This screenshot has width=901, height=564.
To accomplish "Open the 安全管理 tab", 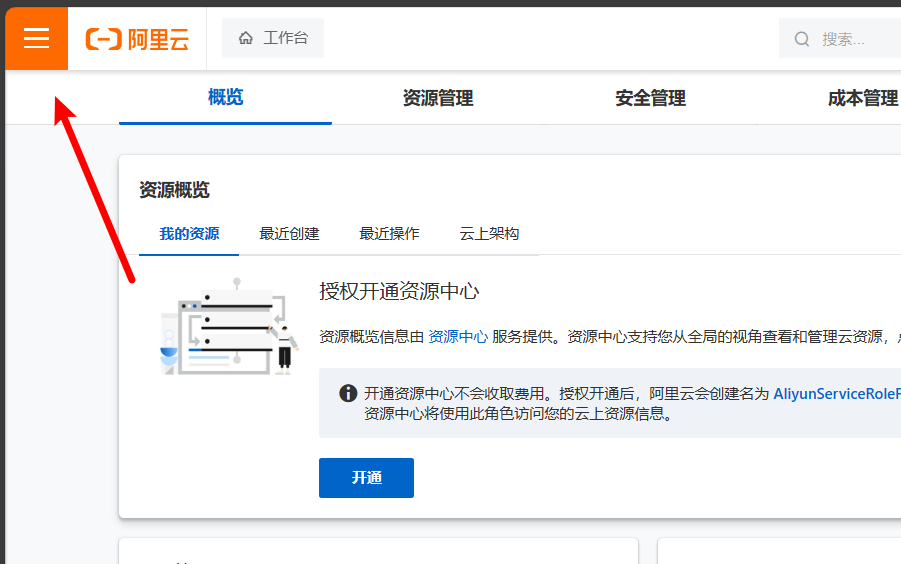I will [650, 98].
